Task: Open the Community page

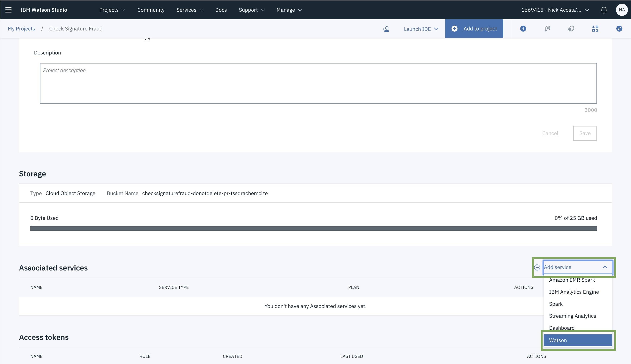Action: tap(151, 10)
